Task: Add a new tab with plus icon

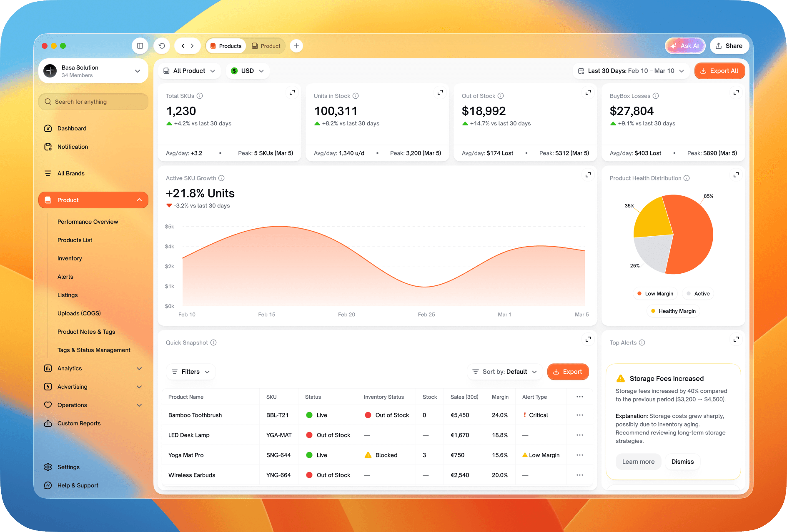Action: tap(296, 46)
